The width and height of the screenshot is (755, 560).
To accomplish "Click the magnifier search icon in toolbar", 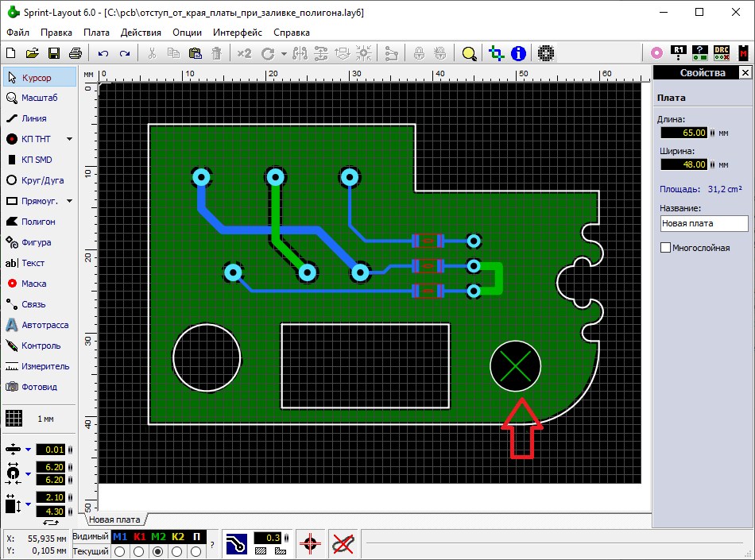I will coord(469,53).
